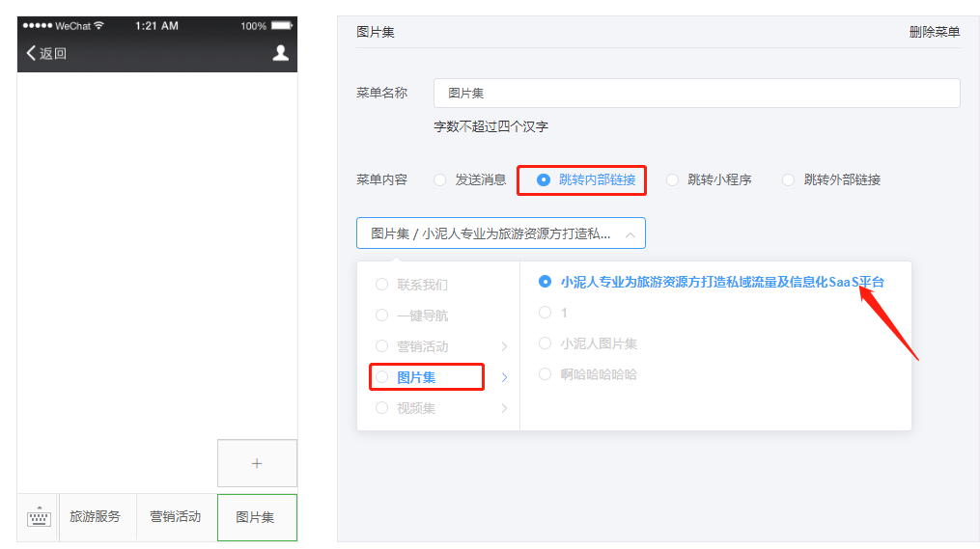Expand the 营销活动 submenu arrow

(x=504, y=346)
